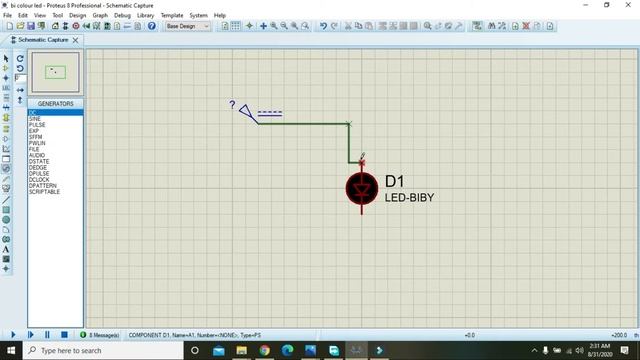Click the Windows search box on the taskbar
Screen dimensions: 640x360
[103, 350]
